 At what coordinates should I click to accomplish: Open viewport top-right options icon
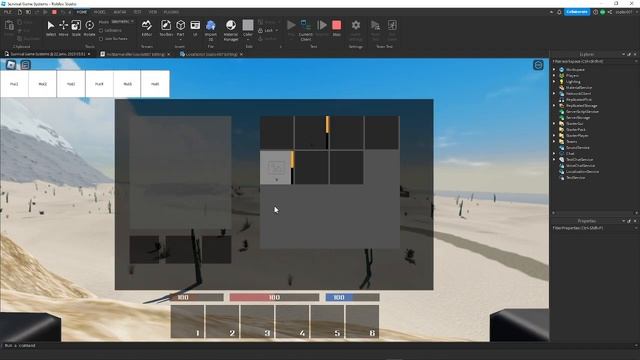coord(538,65)
